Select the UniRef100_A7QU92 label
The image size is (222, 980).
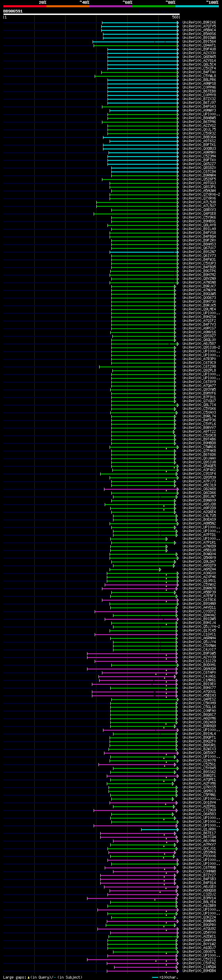(x=199, y=929)
